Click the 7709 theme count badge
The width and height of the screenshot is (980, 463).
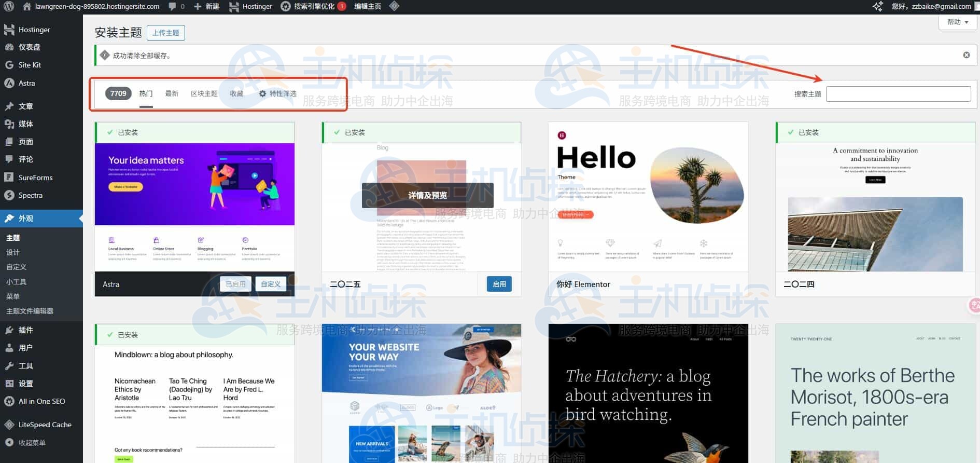click(x=118, y=93)
